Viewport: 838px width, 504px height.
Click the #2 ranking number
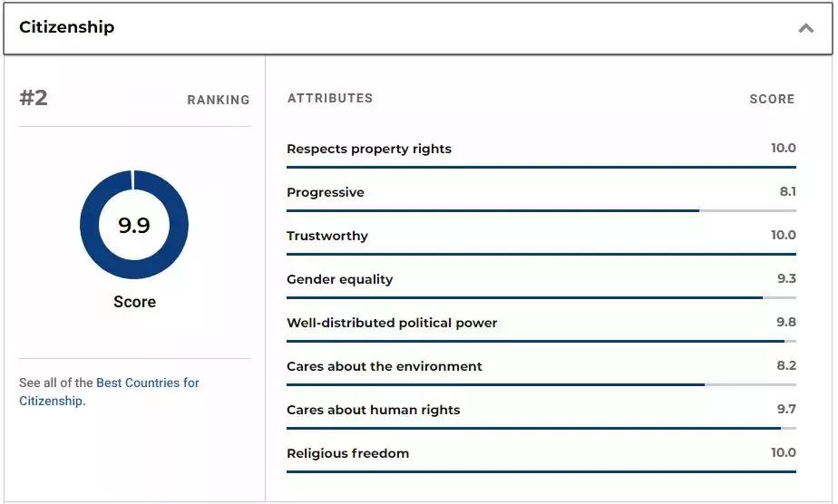[x=34, y=98]
